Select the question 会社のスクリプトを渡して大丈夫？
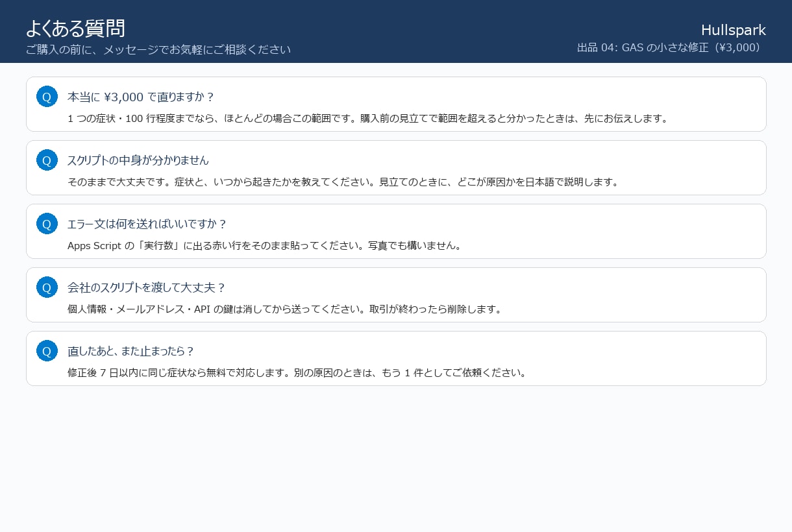 pos(147,287)
